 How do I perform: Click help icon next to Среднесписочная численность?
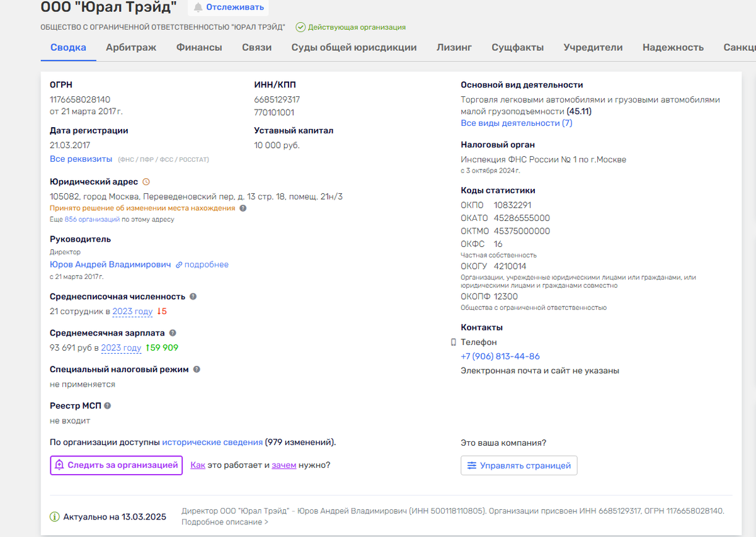tap(193, 297)
